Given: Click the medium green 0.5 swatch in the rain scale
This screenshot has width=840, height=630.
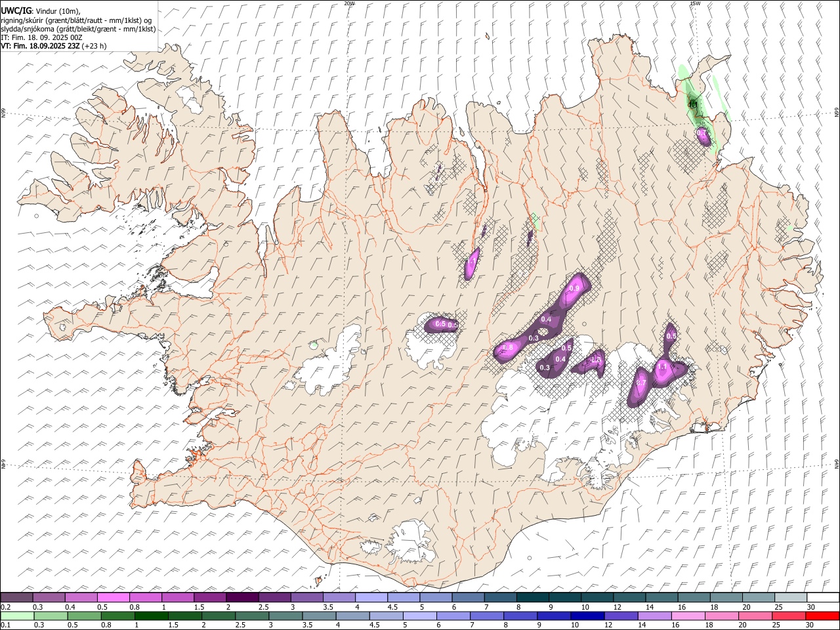Looking at the screenshot, I should 85,616.
